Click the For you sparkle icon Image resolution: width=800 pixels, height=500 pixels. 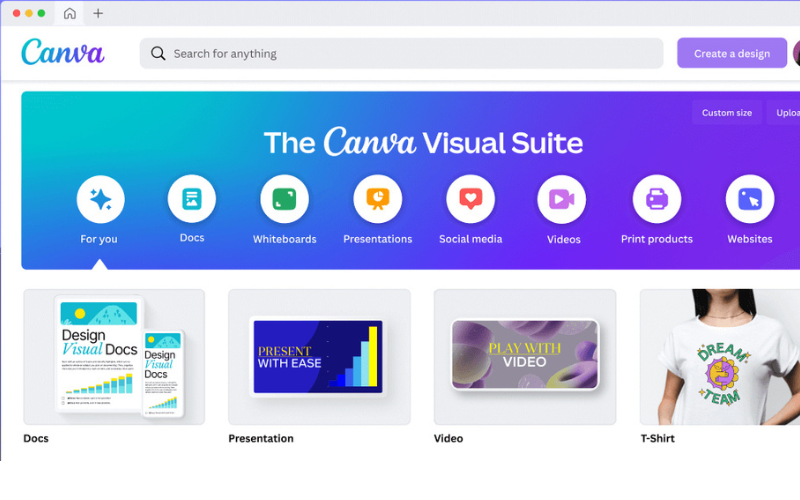[x=100, y=199]
